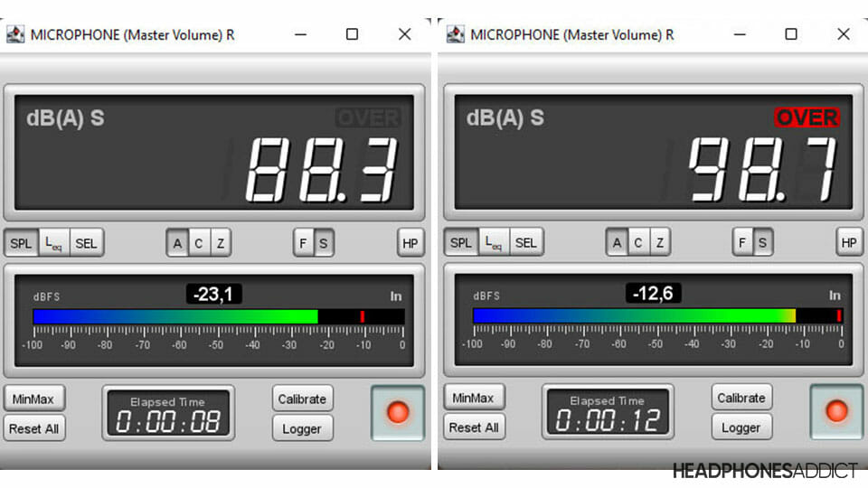Select Slow (S) response in the left window
Image resolution: width=868 pixels, height=488 pixels.
click(324, 243)
